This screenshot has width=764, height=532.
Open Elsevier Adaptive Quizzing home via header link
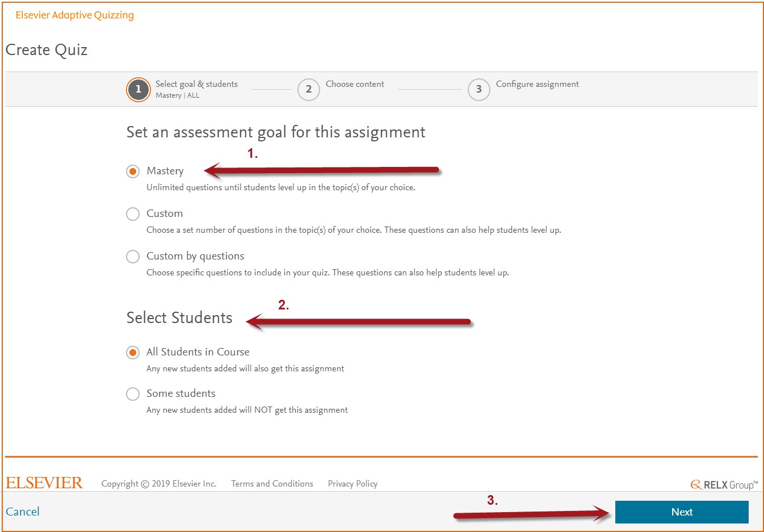pyautogui.click(x=74, y=15)
